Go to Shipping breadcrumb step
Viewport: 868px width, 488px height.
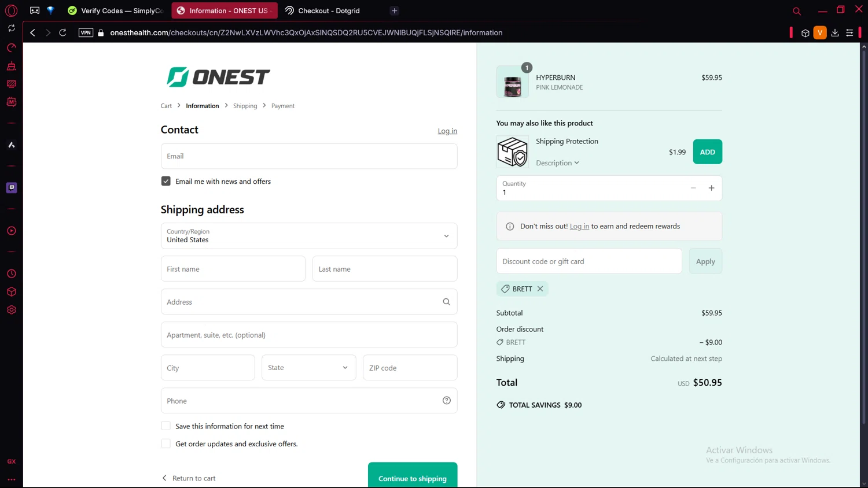click(x=245, y=106)
